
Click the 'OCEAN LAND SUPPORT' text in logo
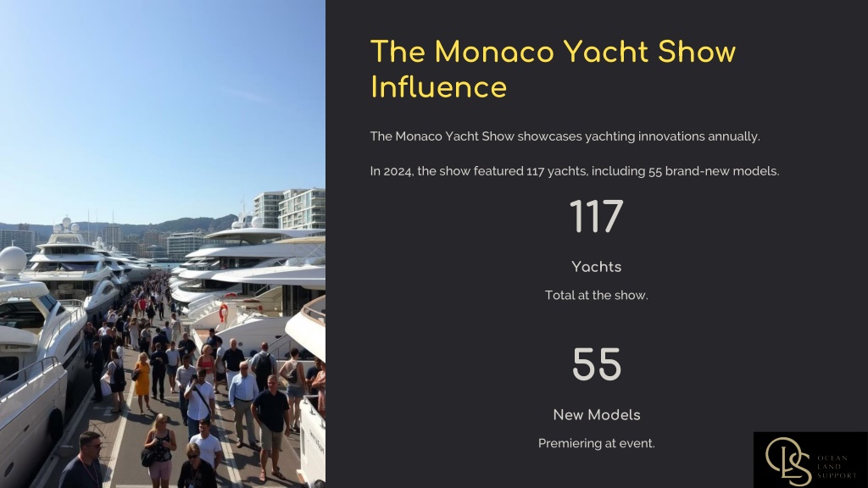(837, 467)
